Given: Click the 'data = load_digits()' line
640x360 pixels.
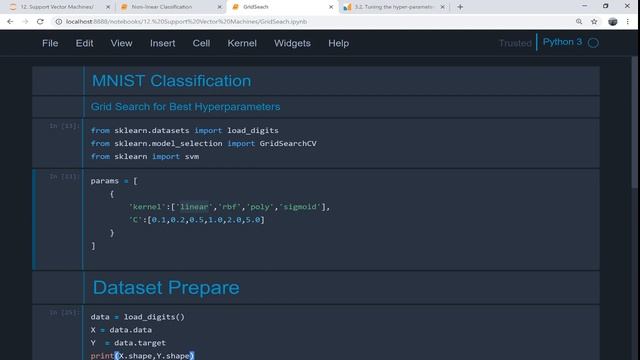Looking at the screenshot, I should click(x=138, y=317).
